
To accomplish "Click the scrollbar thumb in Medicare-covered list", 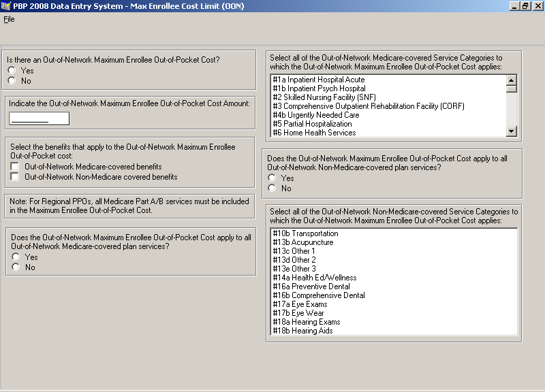I will [512, 89].
